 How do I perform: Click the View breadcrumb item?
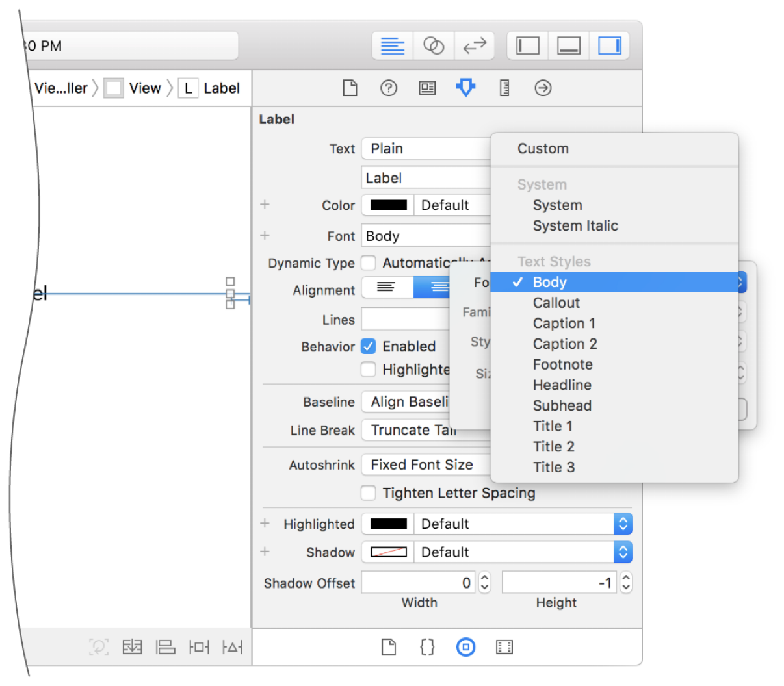(x=133, y=88)
